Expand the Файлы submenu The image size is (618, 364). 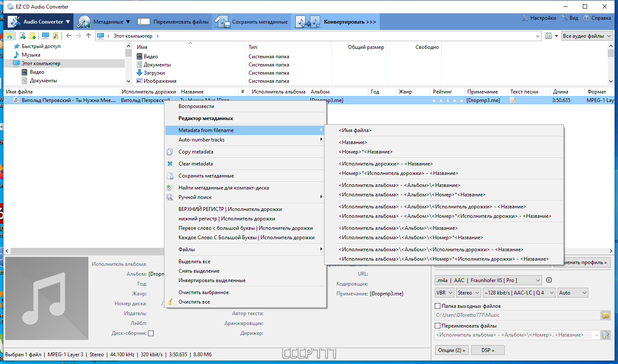[x=245, y=250]
